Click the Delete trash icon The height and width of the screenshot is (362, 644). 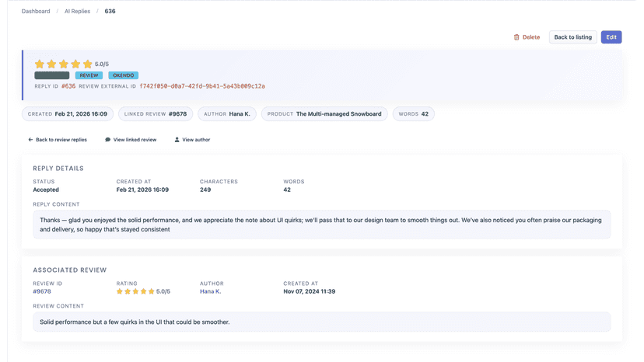(x=516, y=37)
